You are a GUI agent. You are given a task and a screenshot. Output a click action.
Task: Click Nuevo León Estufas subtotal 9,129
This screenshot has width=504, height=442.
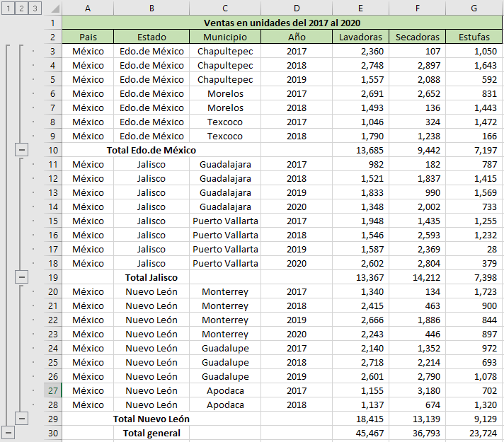click(474, 419)
